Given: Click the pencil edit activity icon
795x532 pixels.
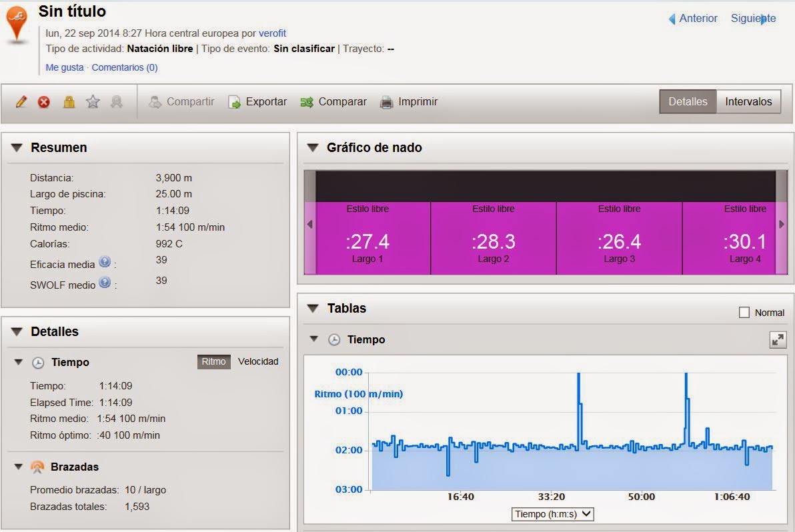Looking at the screenshot, I should pos(21,102).
